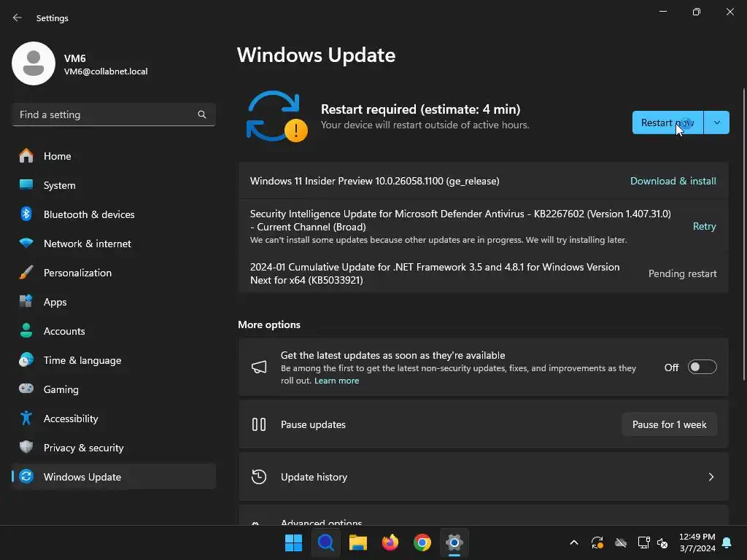Click the cloud sync tray icon
This screenshot has width=747, height=560.
[x=621, y=542]
